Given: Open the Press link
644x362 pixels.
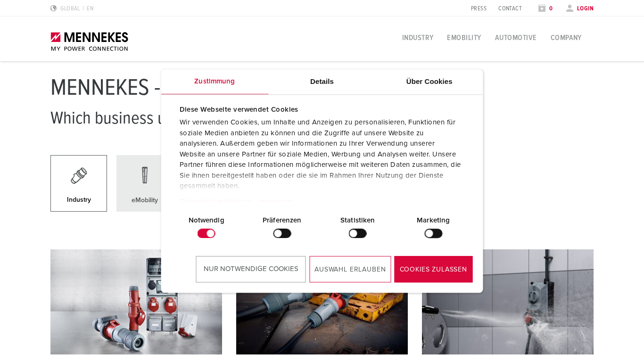Looking at the screenshot, I should point(479,8).
